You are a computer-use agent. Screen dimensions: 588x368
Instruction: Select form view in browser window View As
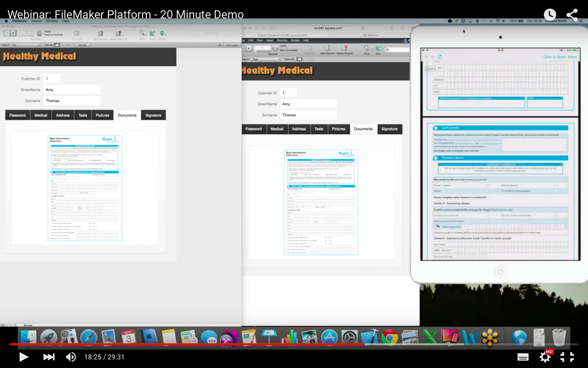(x=299, y=59)
